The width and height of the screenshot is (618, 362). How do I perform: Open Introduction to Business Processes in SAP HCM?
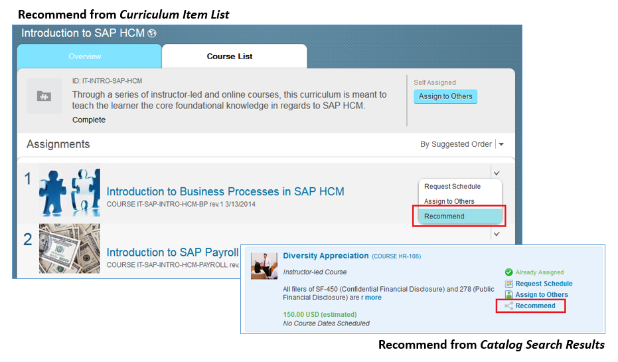coord(225,191)
